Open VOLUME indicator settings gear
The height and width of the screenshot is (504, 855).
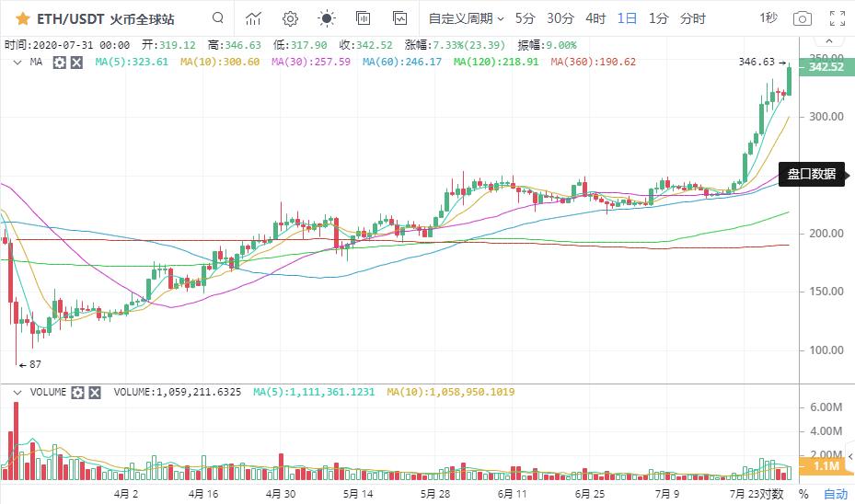(x=78, y=392)
